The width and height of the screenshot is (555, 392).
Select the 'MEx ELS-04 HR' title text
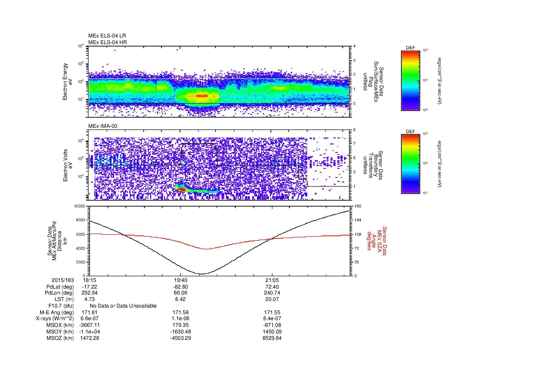pos(107,42)
